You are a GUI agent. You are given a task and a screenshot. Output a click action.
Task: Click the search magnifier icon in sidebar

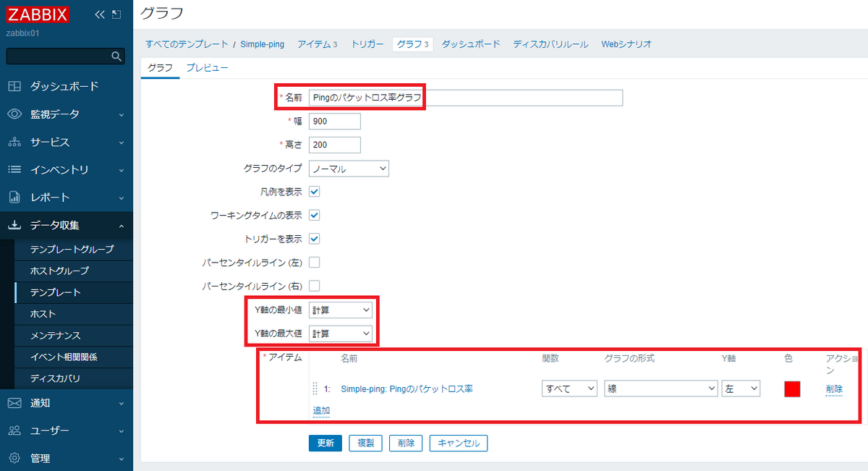pos(116,55)
